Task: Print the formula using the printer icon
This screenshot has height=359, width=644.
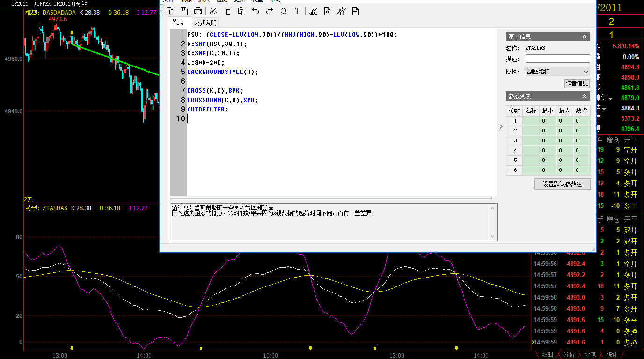Action: pyautogui.click(x=198, y=11)
